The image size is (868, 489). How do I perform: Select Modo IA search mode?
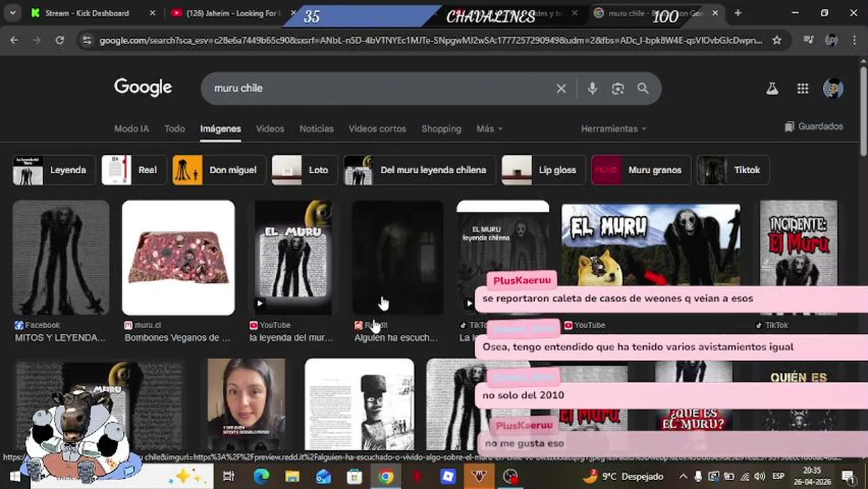pos(131,128)
